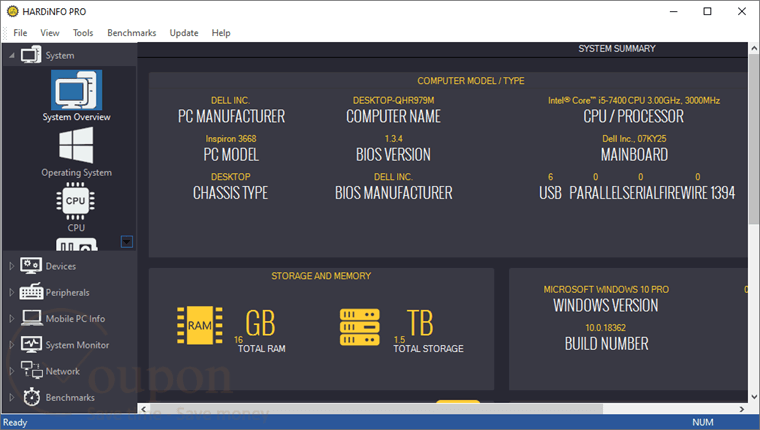The width and height of the screenshot is (760, 430).
Task: Click the HARDiNFO PRO app icon in title bar
Action: click(x=13, y=11)
